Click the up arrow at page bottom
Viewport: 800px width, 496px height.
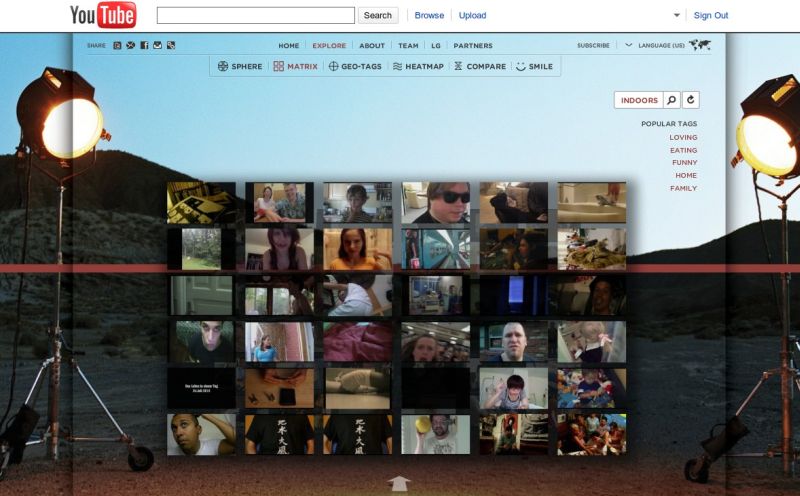coord(399,484)
